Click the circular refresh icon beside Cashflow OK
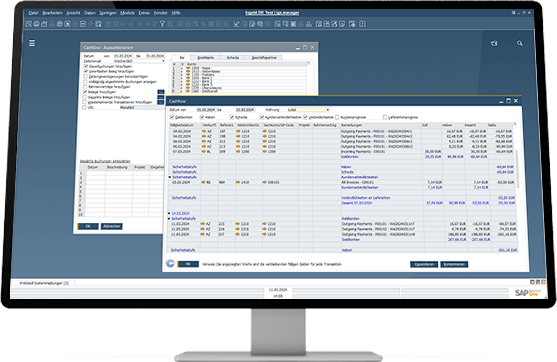 pyautogui.click(x=171, y=264)
